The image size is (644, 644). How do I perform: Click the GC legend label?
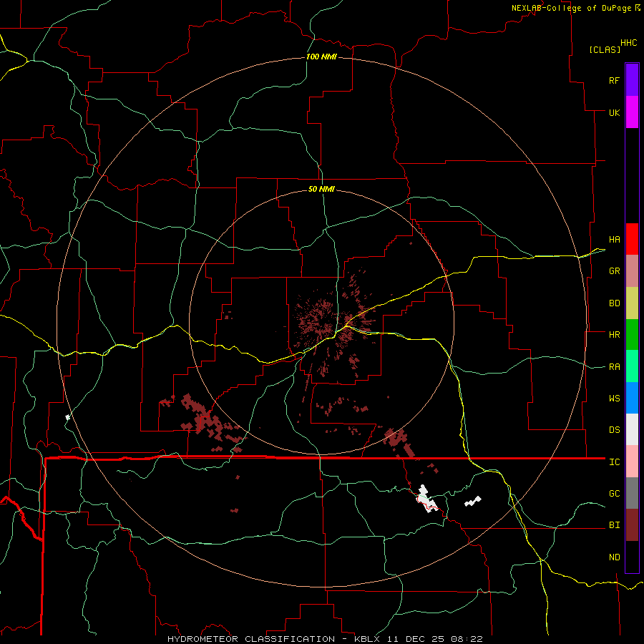coord(614,494)
